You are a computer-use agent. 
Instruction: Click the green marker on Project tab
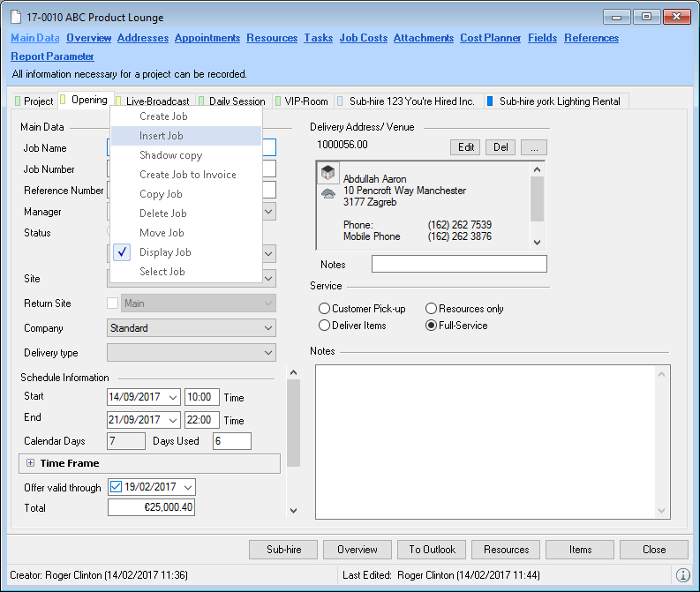[x=19, y=101]
